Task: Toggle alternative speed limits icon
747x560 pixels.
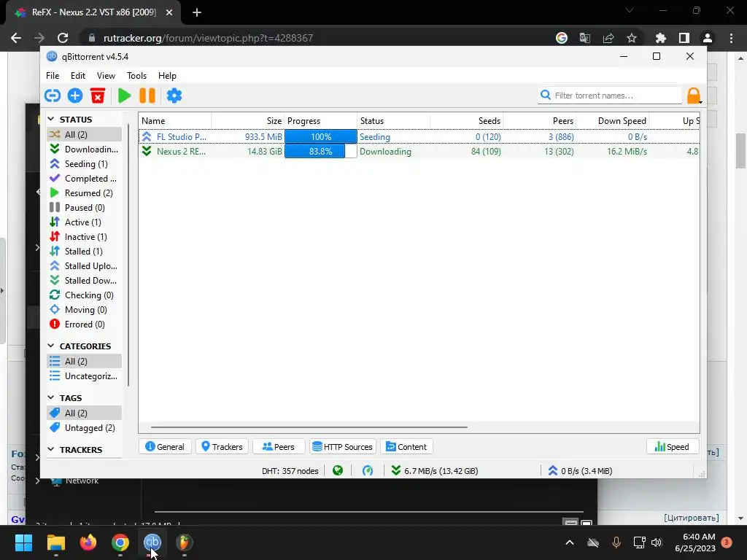Action: pos(368,470)
